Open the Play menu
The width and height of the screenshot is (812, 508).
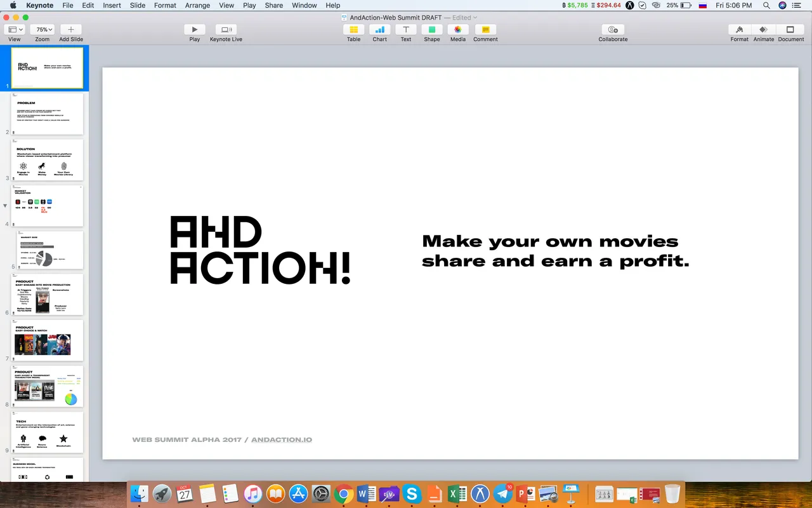[x=249, y=5]
